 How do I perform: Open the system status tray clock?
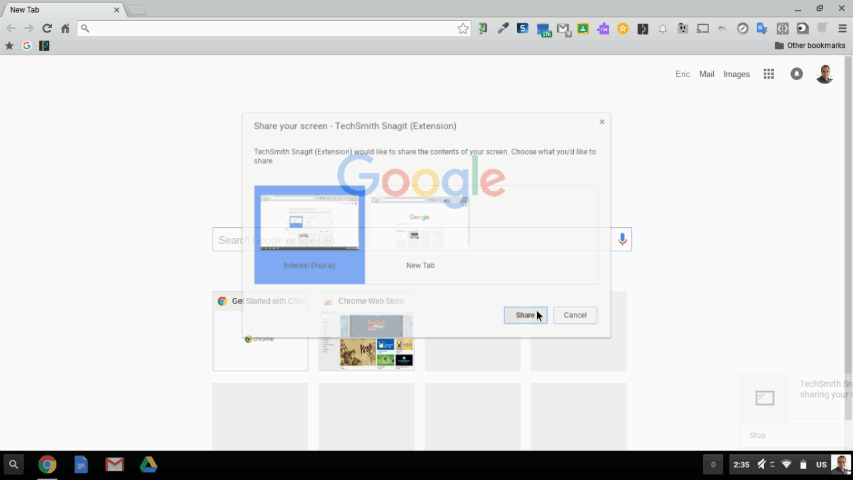pos(741,464)
